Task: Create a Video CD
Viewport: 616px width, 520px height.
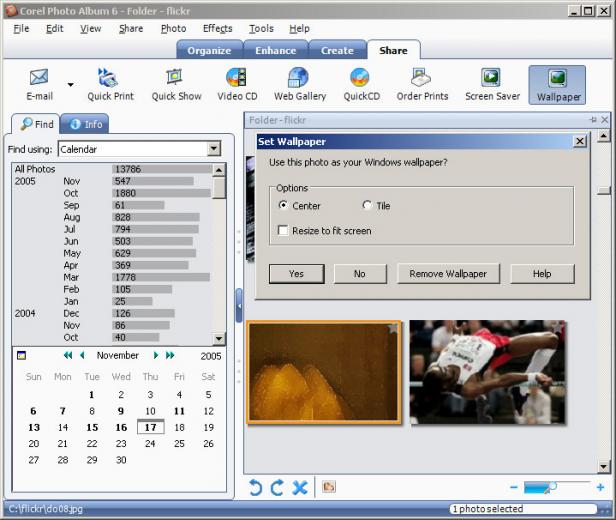Action: [237, 85]
